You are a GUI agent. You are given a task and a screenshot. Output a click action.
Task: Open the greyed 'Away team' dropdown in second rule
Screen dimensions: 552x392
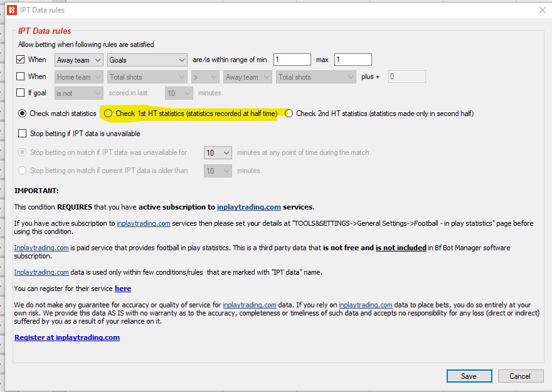pyautogui.click(x=248, y=77)
